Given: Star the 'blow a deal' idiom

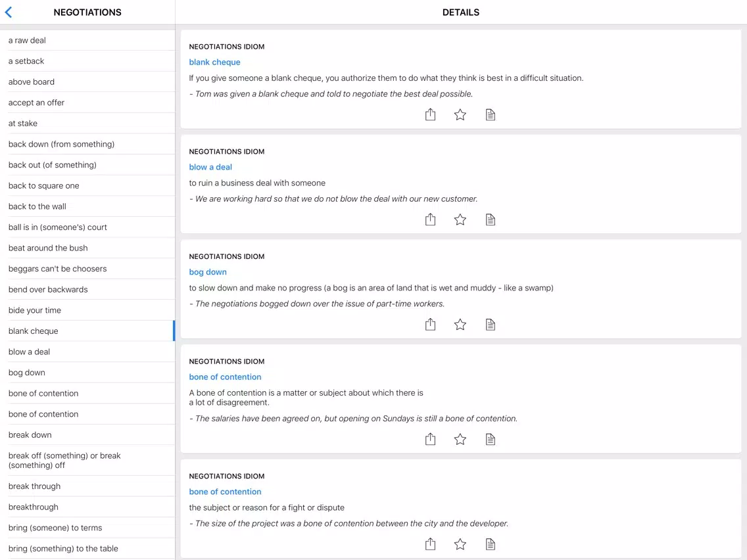Looking at the screenshot, I should [460, 220].
